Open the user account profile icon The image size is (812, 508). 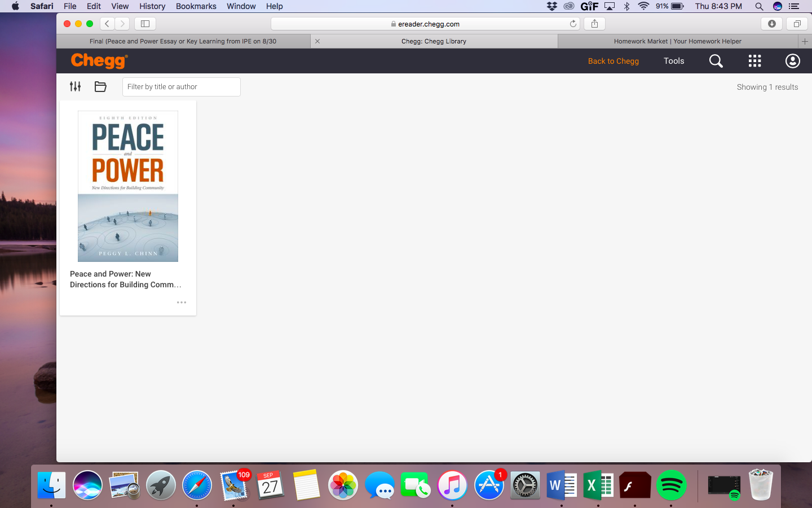[x=792, y=61]
